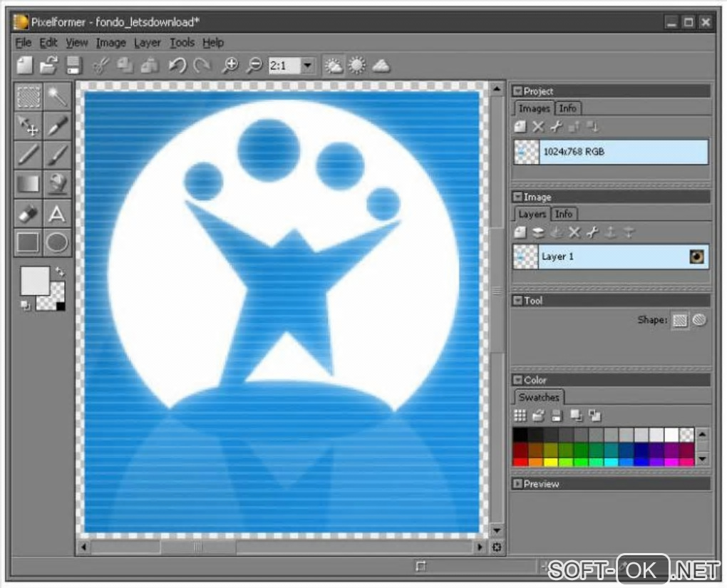The height and width of the screenshot is (588, 727).
Task: Select the sun toolbar icon
Action: click(357, 66)
